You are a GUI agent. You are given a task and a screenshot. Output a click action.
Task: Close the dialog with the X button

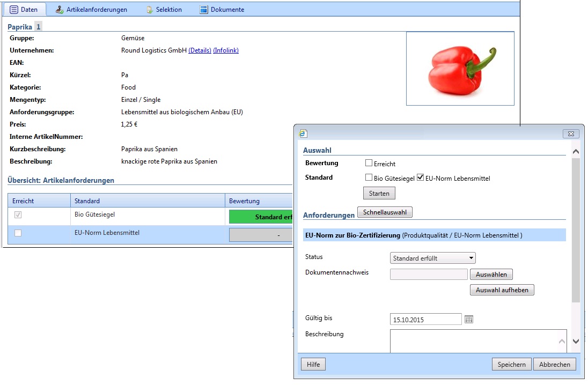[571, 134]
